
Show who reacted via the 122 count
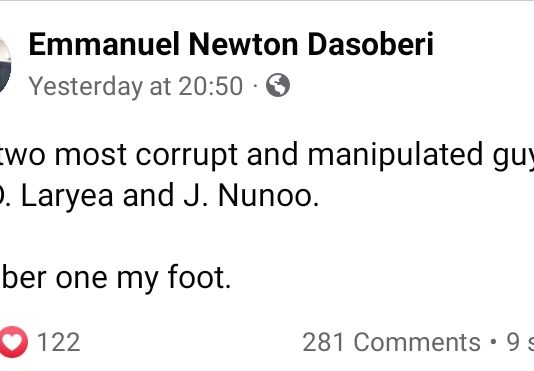coord(58,342)
